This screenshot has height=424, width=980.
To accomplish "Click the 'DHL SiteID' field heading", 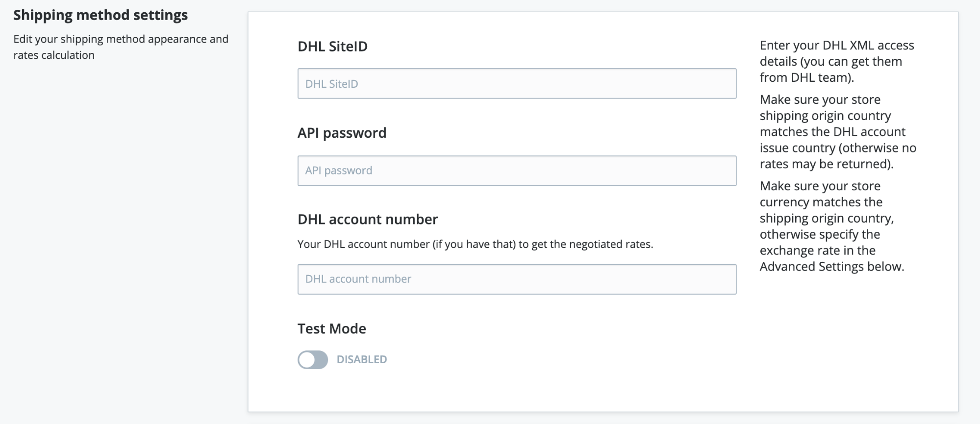I will [332, 47].
